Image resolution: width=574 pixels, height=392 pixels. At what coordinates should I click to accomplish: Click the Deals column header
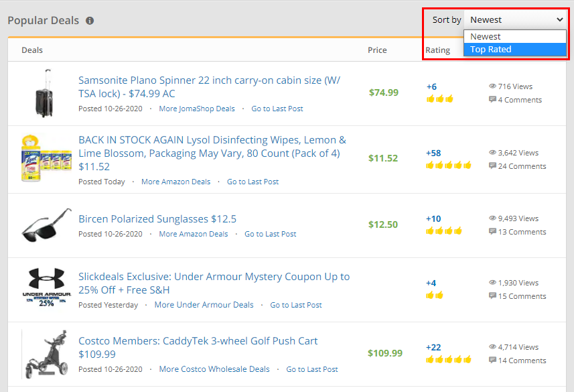pos(32,50)
